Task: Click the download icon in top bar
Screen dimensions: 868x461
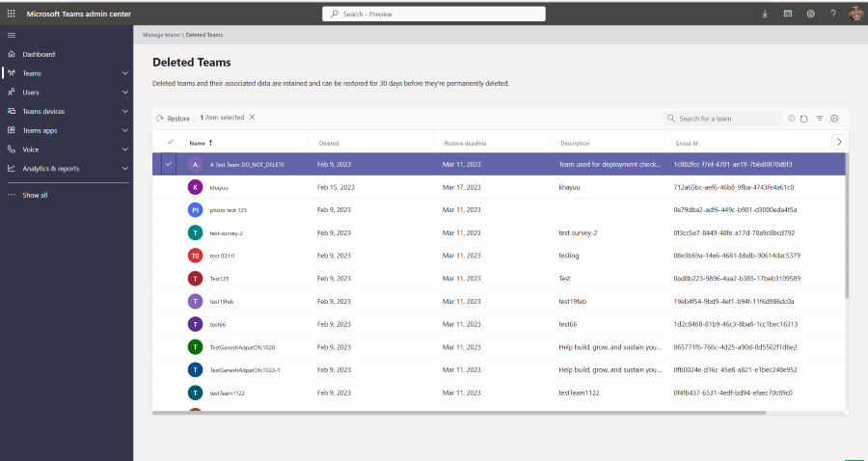Action: pos(765,14)
